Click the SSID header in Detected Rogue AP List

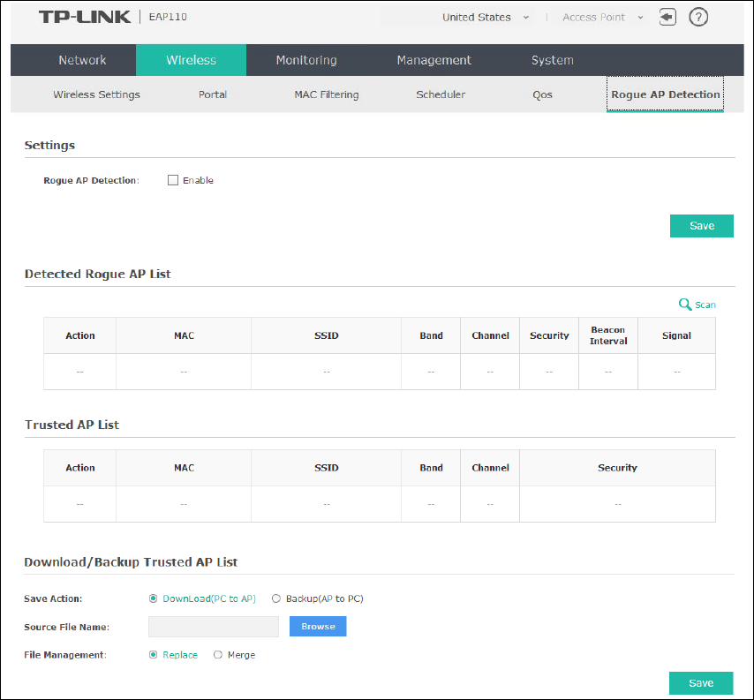tap(327, 335)
